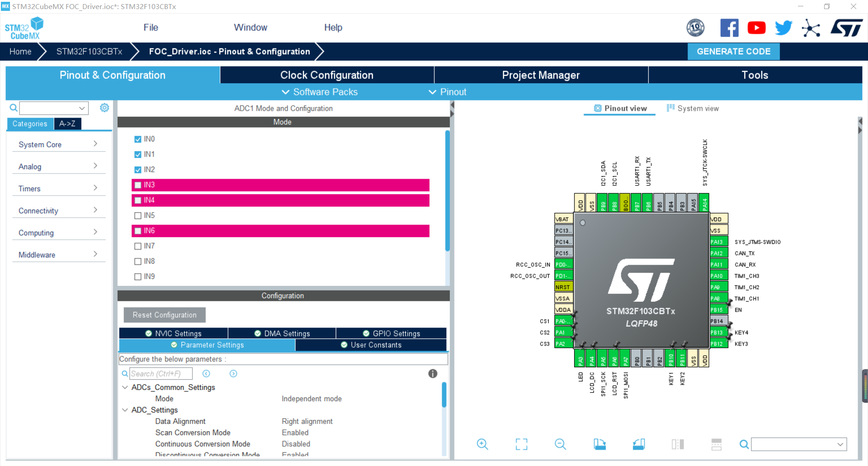Expand the Analog category

click(59, 166)
